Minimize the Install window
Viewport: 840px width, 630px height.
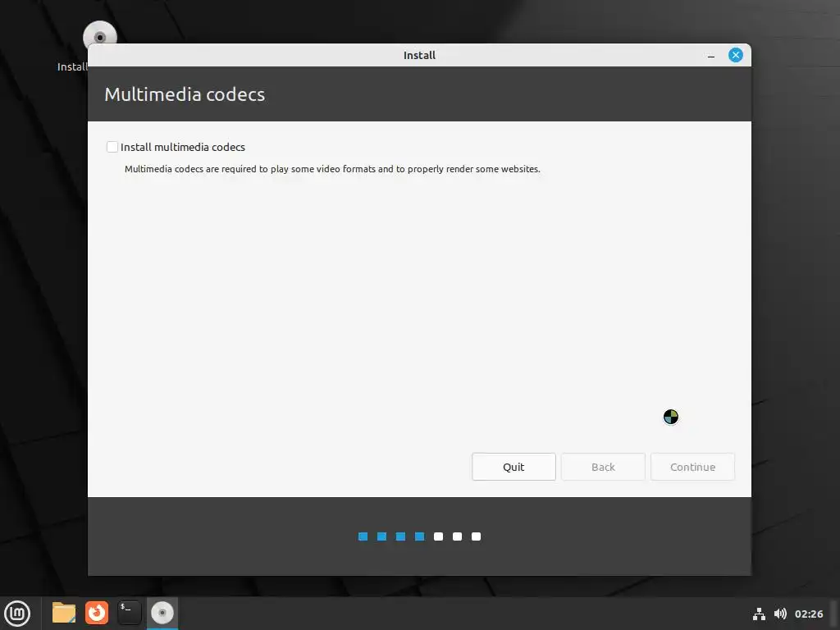tap(711, 56)
